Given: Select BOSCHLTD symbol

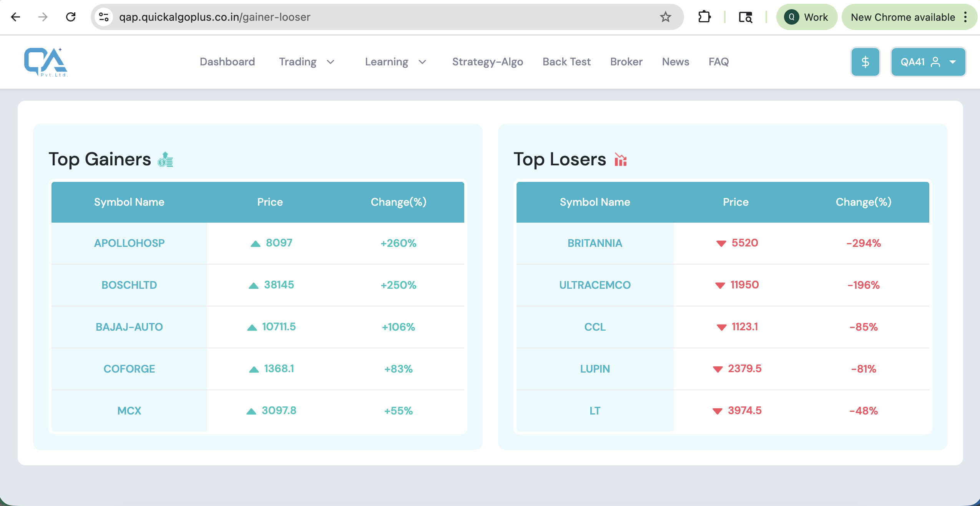Looking at the screenshot, I should click(129, 285).
